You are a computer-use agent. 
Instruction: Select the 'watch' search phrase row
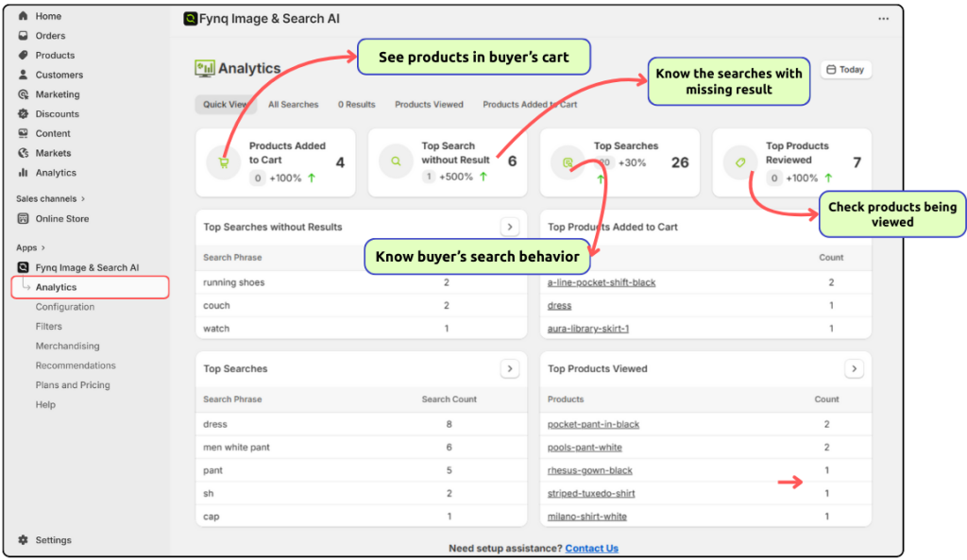coord(362,329)
